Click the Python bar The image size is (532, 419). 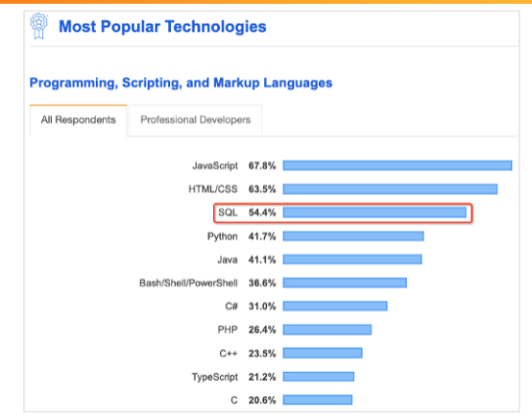(353, 236)
